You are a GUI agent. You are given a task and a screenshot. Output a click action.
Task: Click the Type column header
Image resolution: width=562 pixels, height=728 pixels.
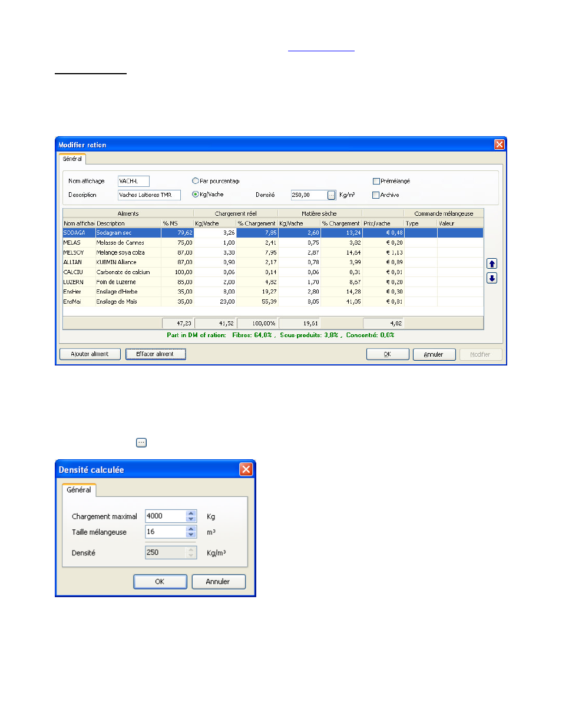[421, 223]
